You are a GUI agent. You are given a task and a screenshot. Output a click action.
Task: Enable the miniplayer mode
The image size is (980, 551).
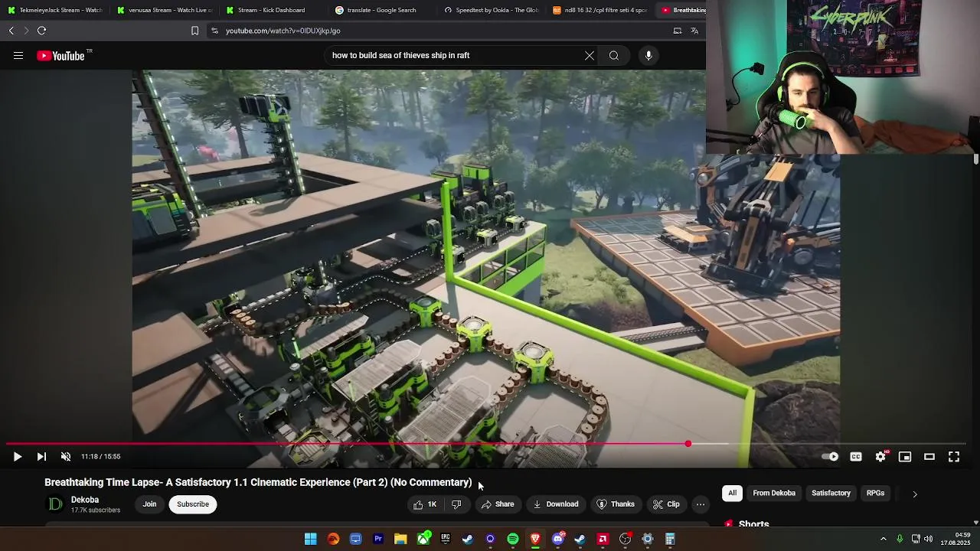[x=905, y=457]
